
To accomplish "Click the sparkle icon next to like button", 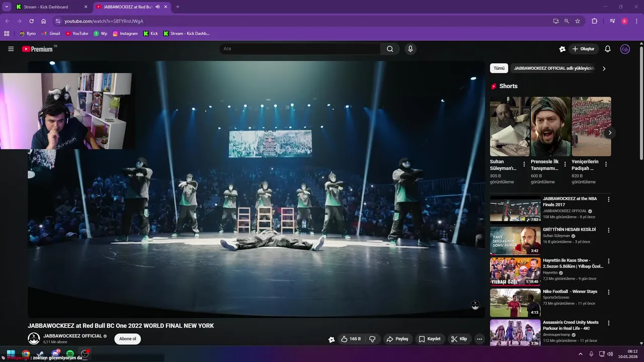I will [x=332, y=339].
